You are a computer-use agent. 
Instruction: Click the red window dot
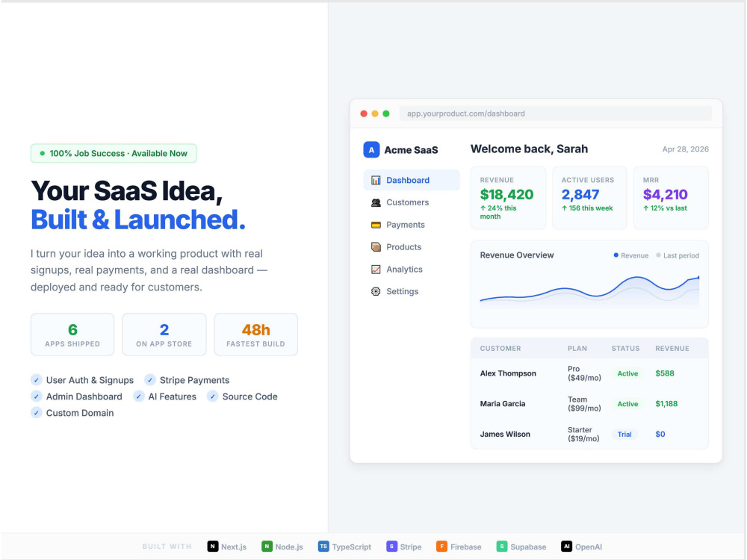click(x=364, y=113)
